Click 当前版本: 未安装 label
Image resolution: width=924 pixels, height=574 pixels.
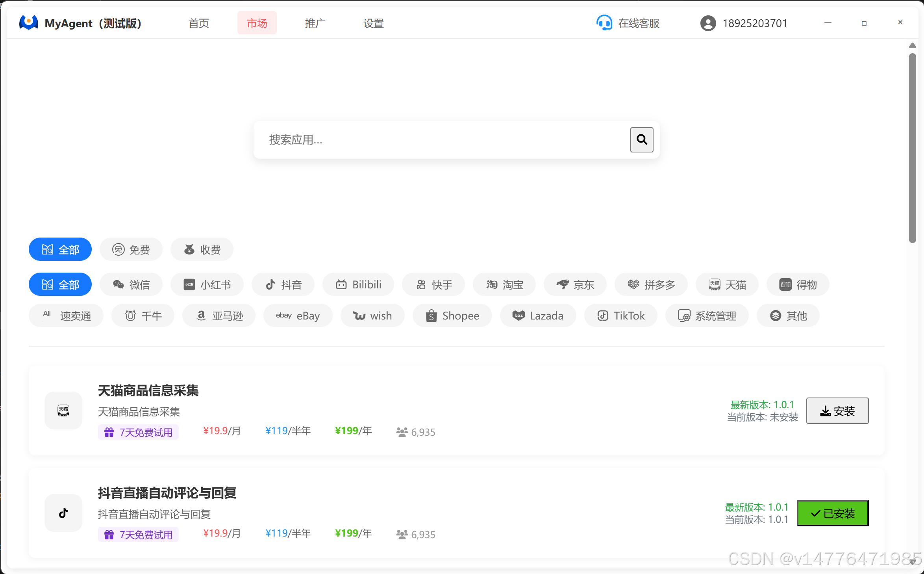point(762,417)
